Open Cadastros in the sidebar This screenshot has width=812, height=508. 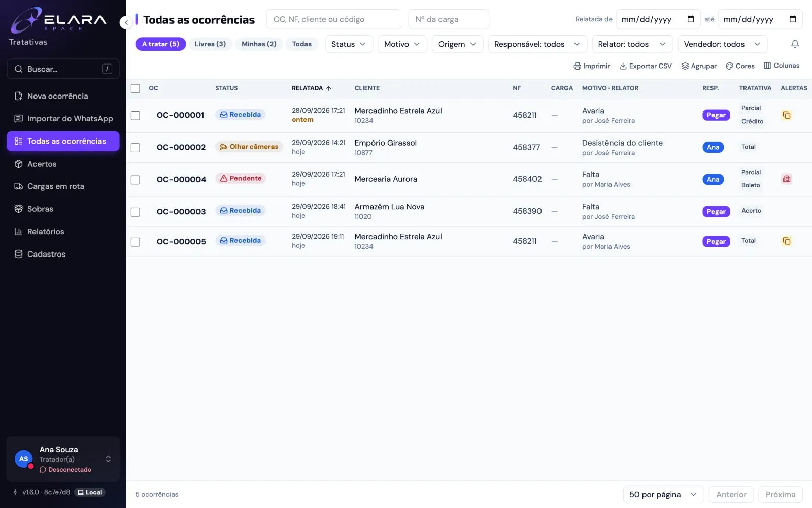pyautogui.click(x=63, y=254)
